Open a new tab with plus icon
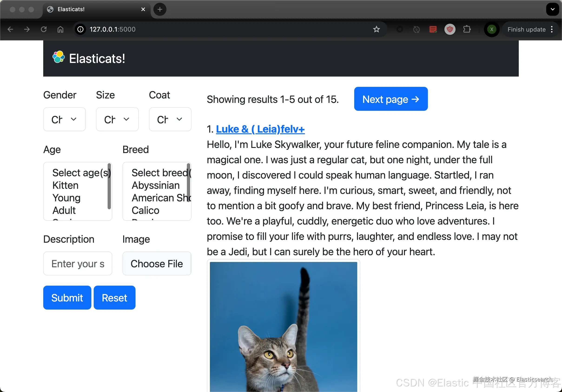The width and height of the screenshot is (562, 392). (x=160, y=9)
